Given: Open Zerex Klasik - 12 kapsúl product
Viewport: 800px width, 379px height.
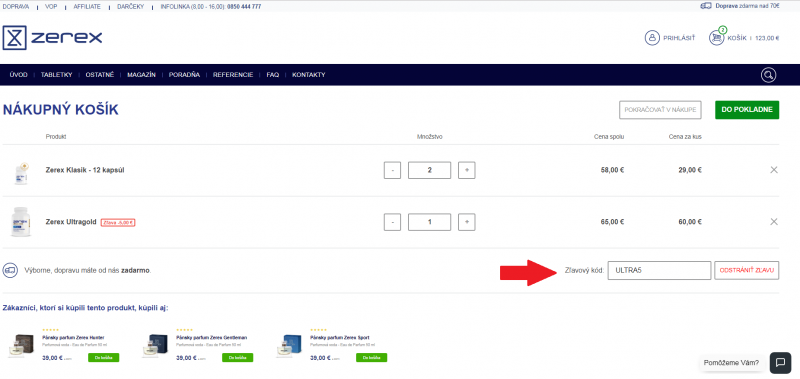Looking at the screenshot, I should pos(85,170).
